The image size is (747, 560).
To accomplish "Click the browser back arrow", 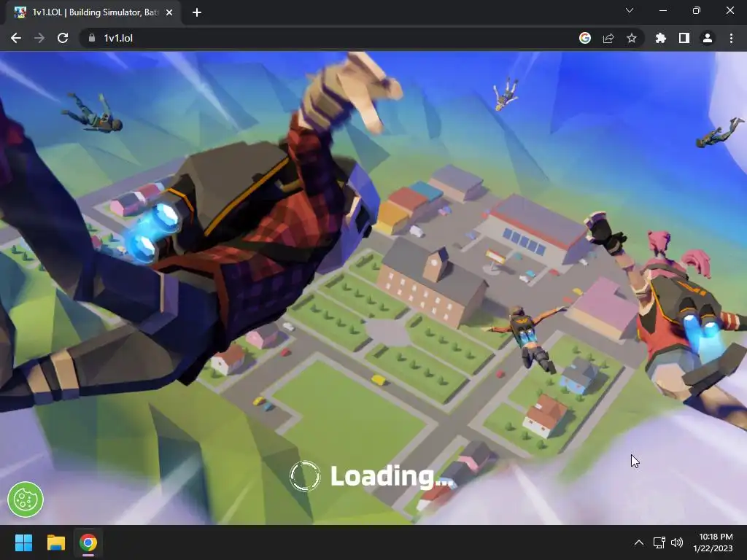I will click(16, 38).
